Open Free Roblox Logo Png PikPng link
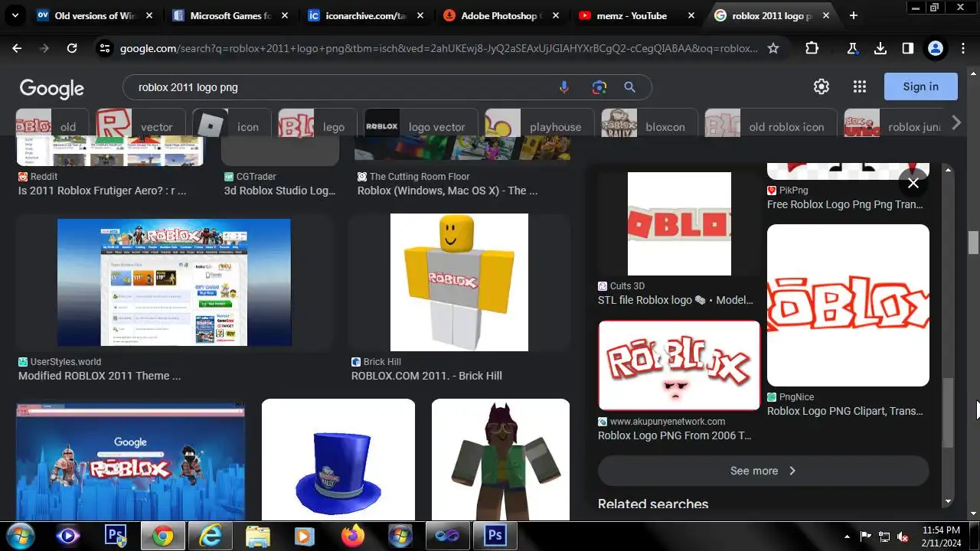 pyautogui.click(x=845, y=204)
